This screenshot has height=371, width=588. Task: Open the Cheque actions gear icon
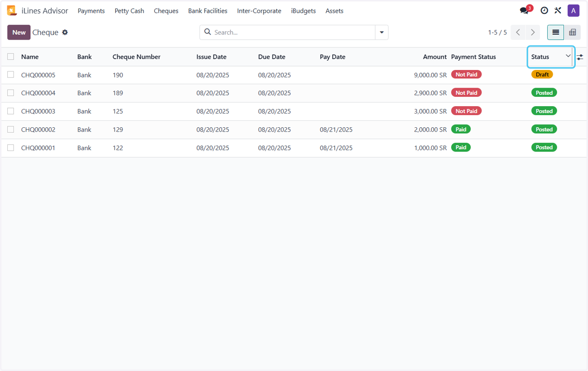[x=65, y=32]
